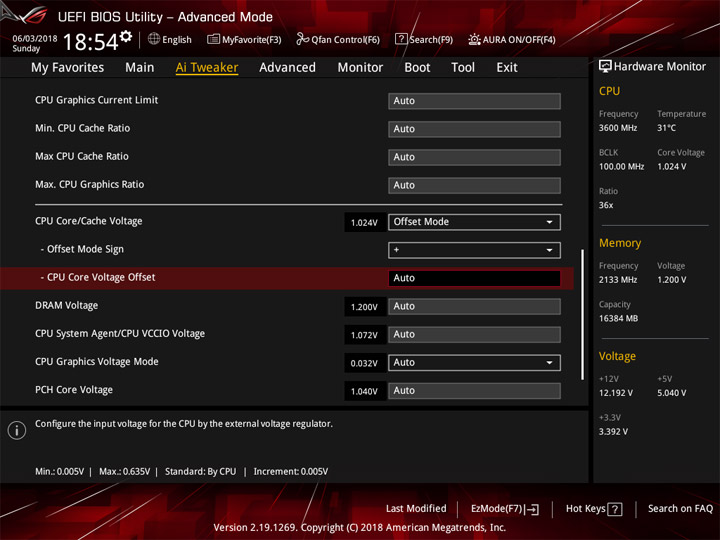Click the 06/03/2018 Sunday date
Viewport: 720px width, 540px height.
tap(35, 43)
